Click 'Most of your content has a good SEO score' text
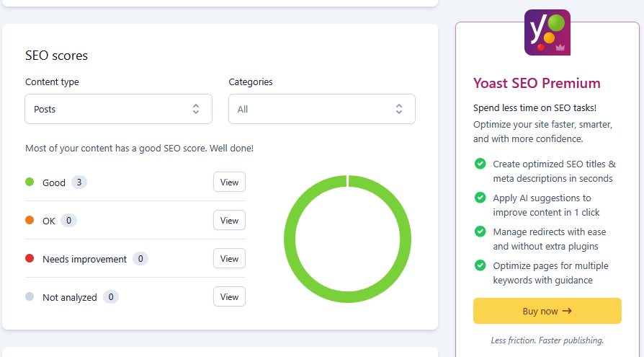Viewport: 644px width, 357px height. pyautogui.click(x=139, y=148)
